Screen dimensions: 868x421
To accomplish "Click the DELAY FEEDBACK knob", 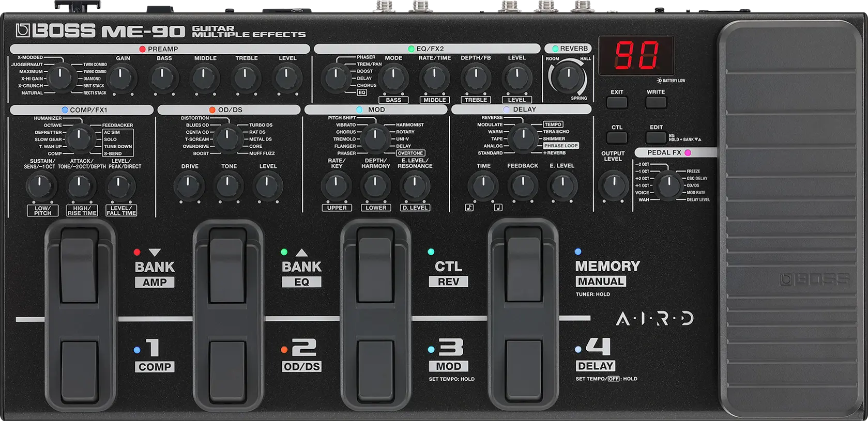I will click(523, 186).
